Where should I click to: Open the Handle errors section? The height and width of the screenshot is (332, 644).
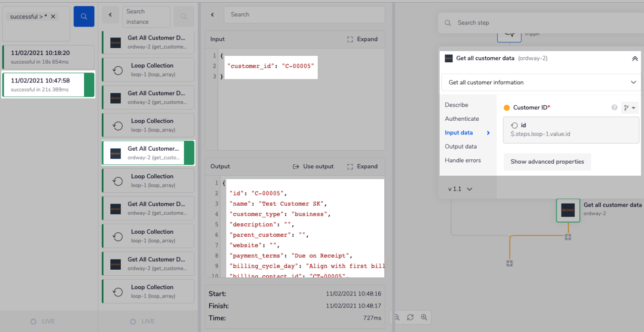[463, 160]
